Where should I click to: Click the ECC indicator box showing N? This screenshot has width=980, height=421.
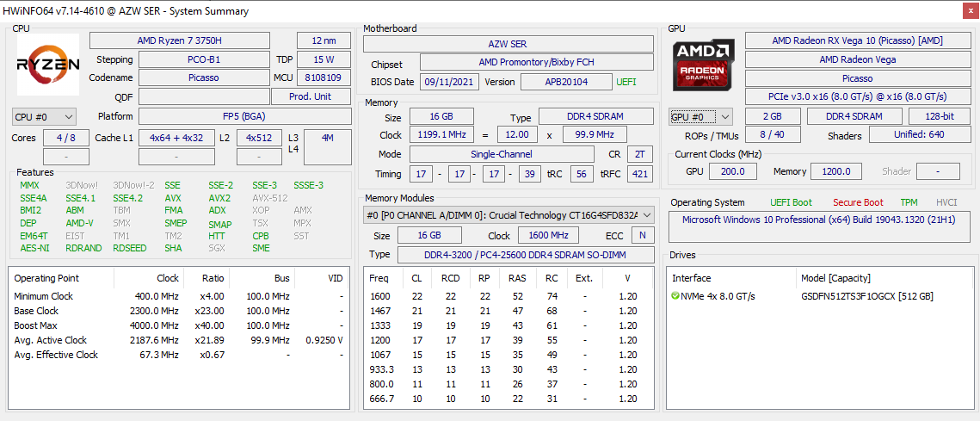click(x=642, y=235)
